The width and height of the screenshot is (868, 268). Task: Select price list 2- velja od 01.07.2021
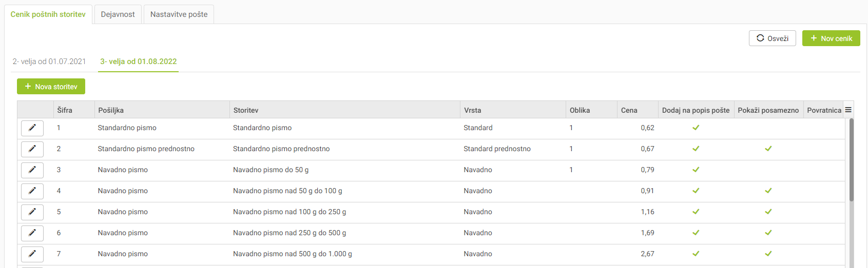tap(49, 61)
